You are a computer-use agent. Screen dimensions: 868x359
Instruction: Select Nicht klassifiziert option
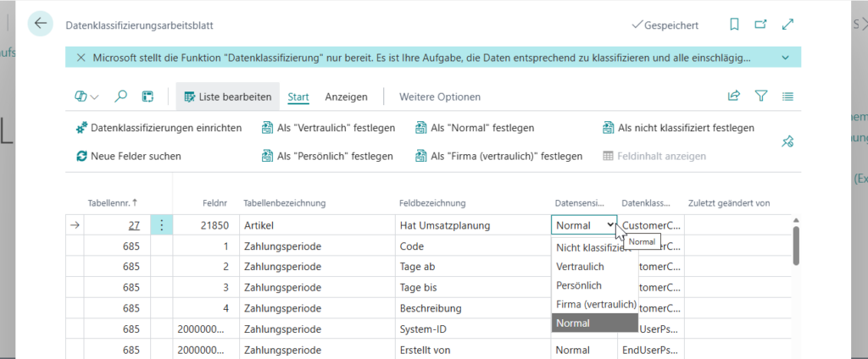[594, 248]
